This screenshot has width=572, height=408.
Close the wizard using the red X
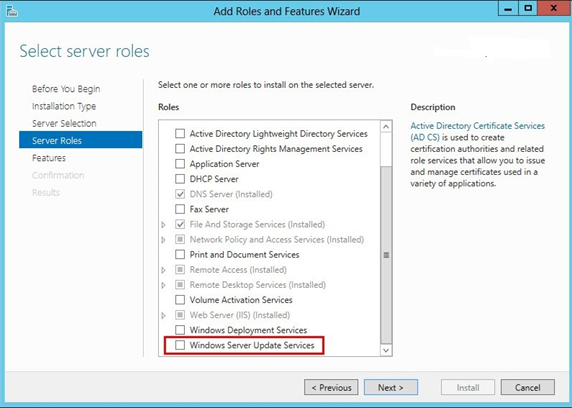click(553, 9)
